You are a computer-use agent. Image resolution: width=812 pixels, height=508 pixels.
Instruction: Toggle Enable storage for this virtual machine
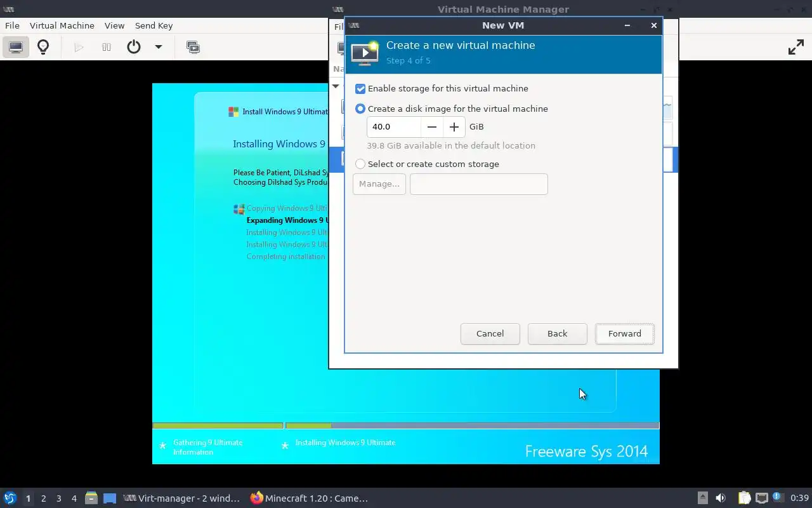[360, 89]
